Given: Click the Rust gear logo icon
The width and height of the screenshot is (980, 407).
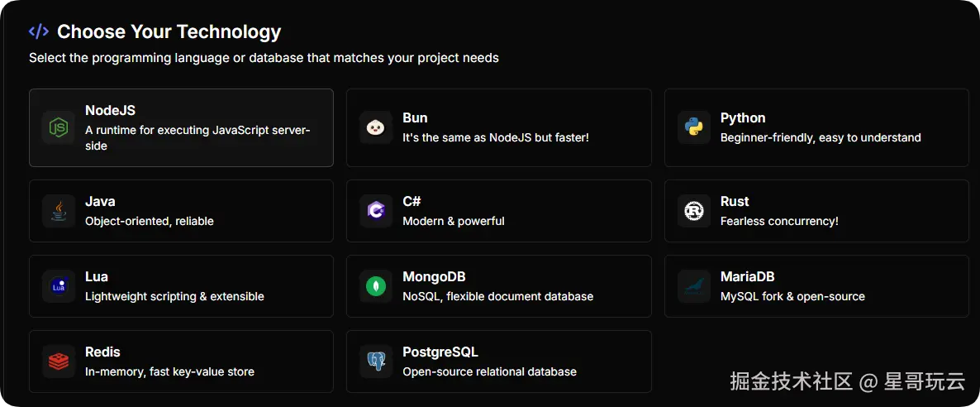Looking at the screenshot, I should coord(693,211).
